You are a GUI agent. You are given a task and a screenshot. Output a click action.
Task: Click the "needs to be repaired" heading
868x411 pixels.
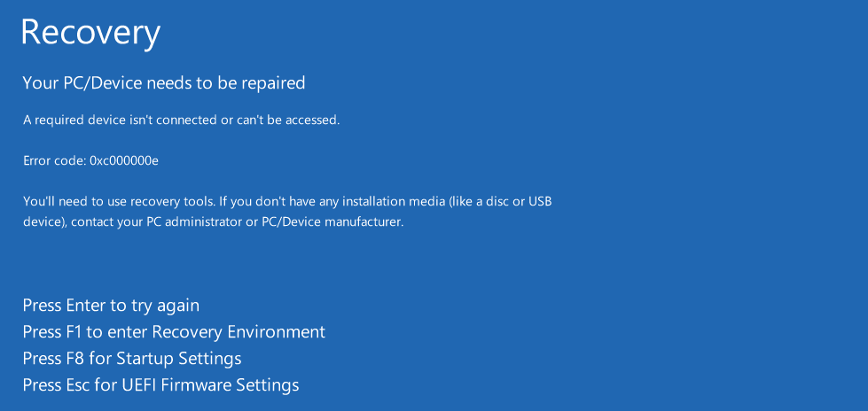[164, 83]
